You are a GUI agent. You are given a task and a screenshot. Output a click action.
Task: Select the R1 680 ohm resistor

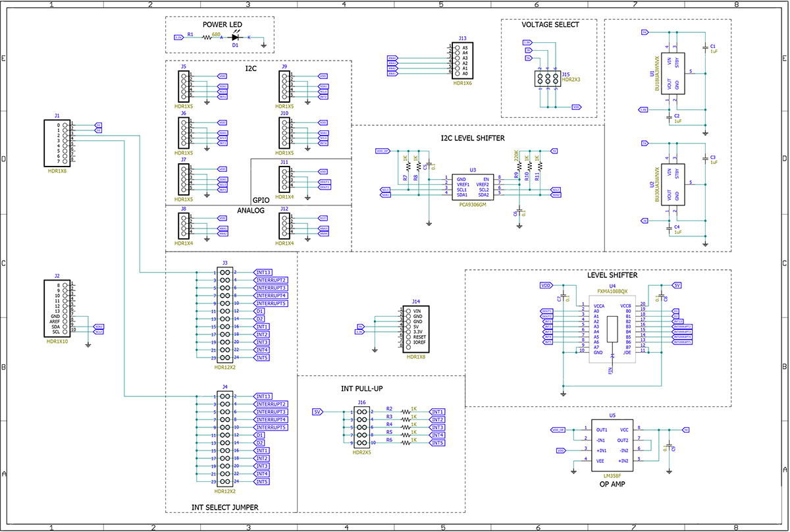[x=206, y=38]
